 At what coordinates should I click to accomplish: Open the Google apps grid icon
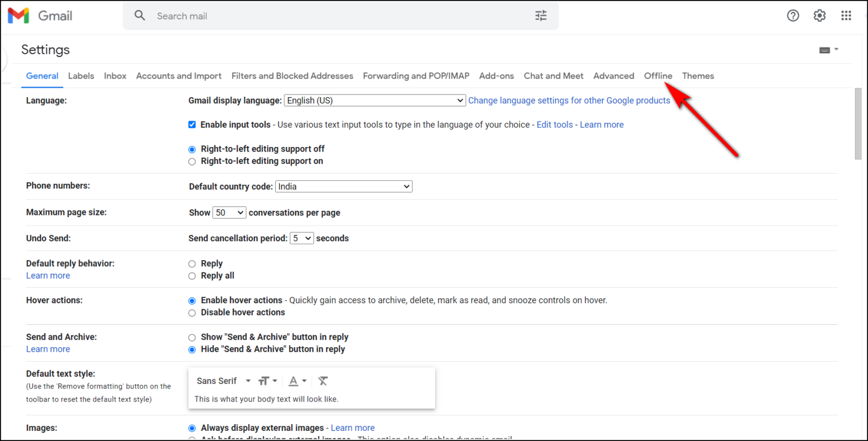846,15
